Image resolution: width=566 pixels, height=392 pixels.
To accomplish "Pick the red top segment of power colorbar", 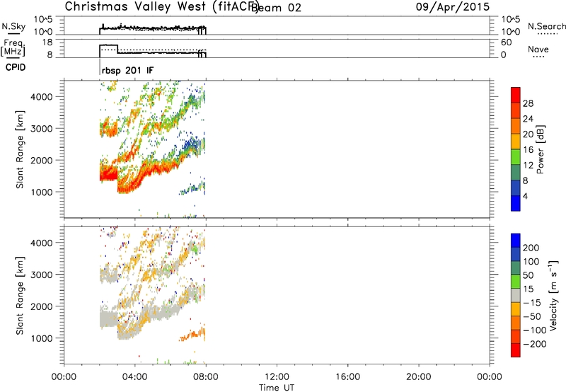I will pyautogui.click(x=516, y=95).
